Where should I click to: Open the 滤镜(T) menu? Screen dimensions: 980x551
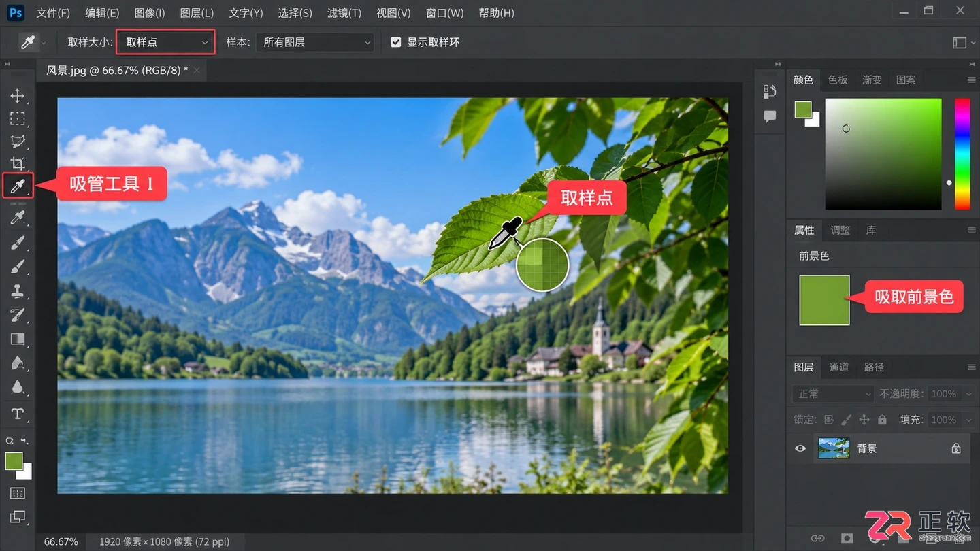click(344, 13)
